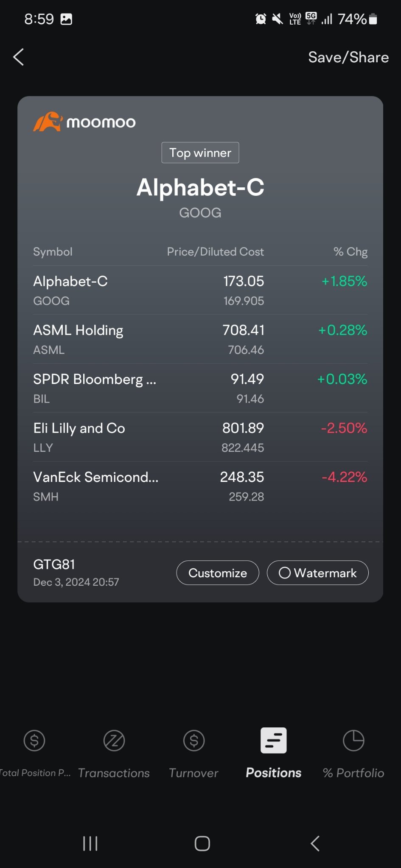Tap the Top winner badge
The height and width of the screenshot is (868, 401).
pyautogui.click(x=200, y=153)
